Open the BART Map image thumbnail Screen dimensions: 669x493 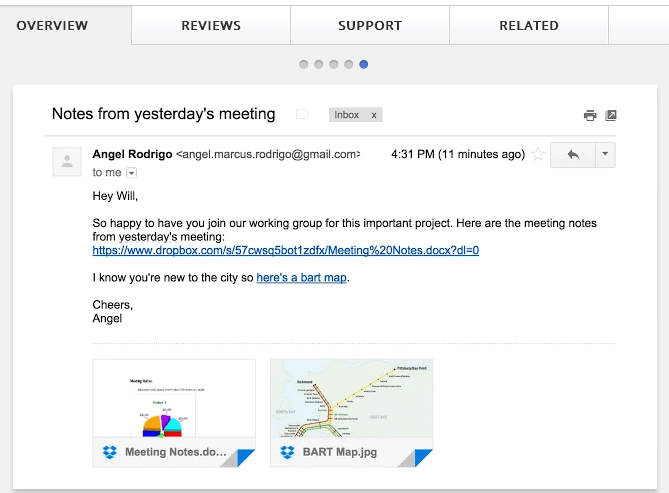[x=352, y=398]
